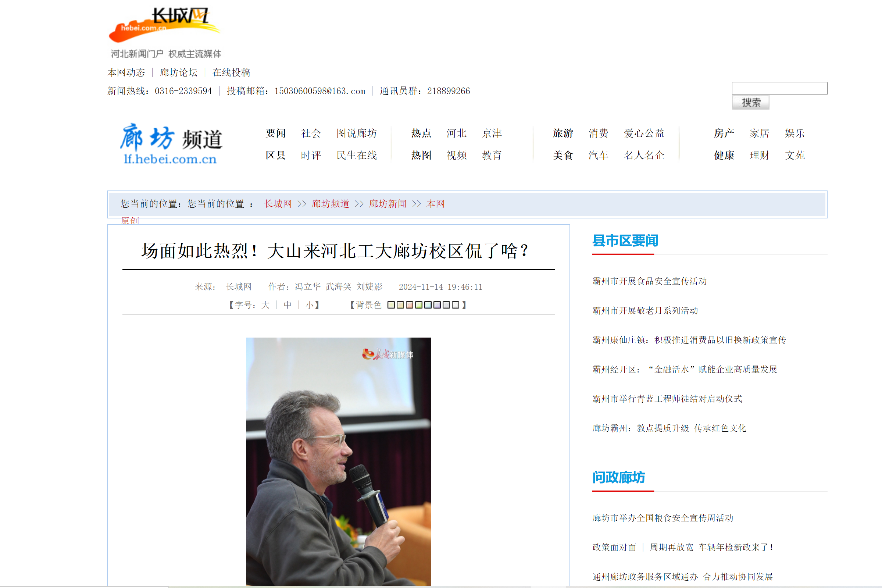Screen dimensions: 882x588
Task: Open the 热点 nav item
Action: tap(421, 133)
